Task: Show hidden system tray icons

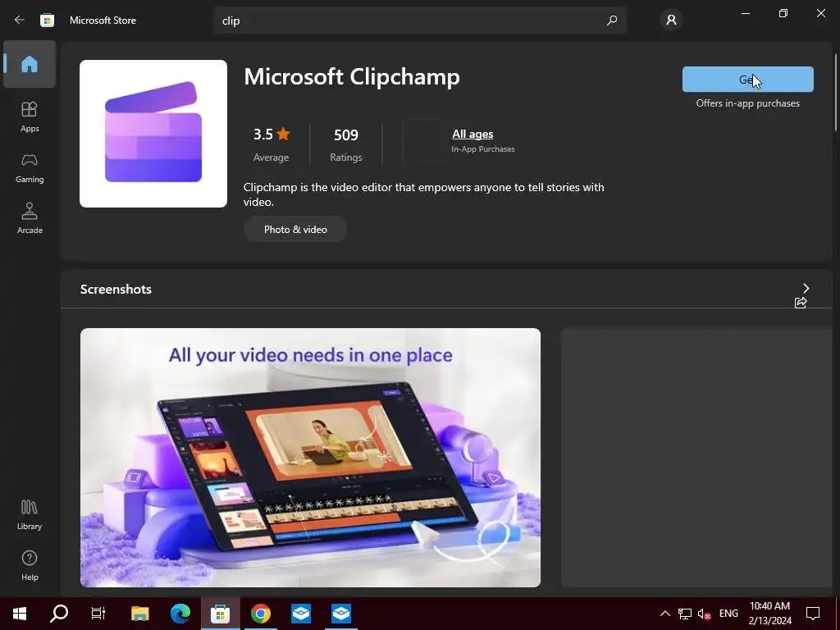Action: 664,614
